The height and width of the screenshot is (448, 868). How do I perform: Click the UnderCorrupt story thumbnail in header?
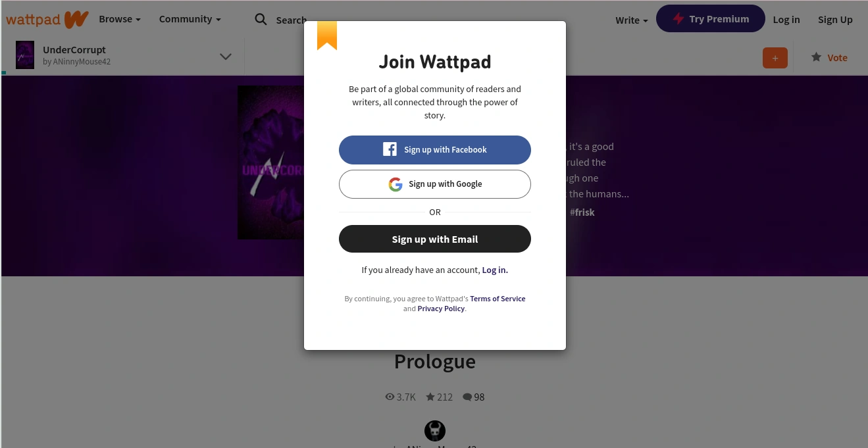[25, 55]
